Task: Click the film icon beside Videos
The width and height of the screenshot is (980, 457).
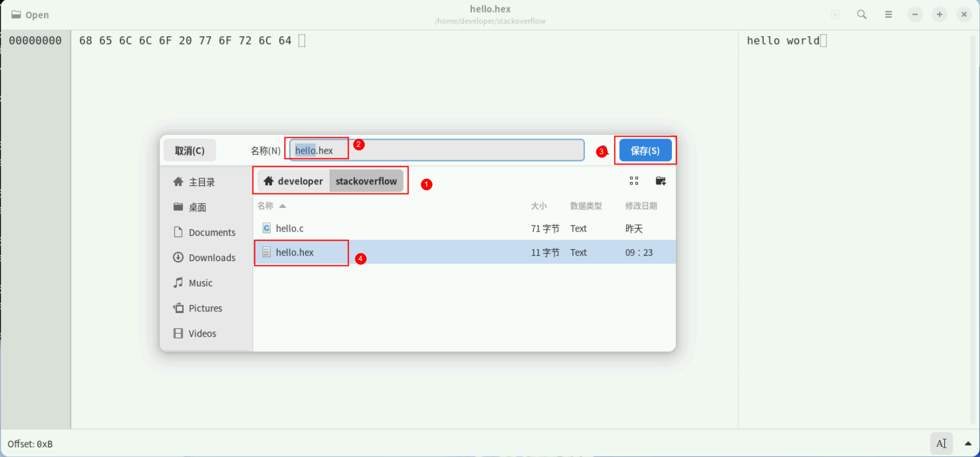Action: (x=178, y=334)
